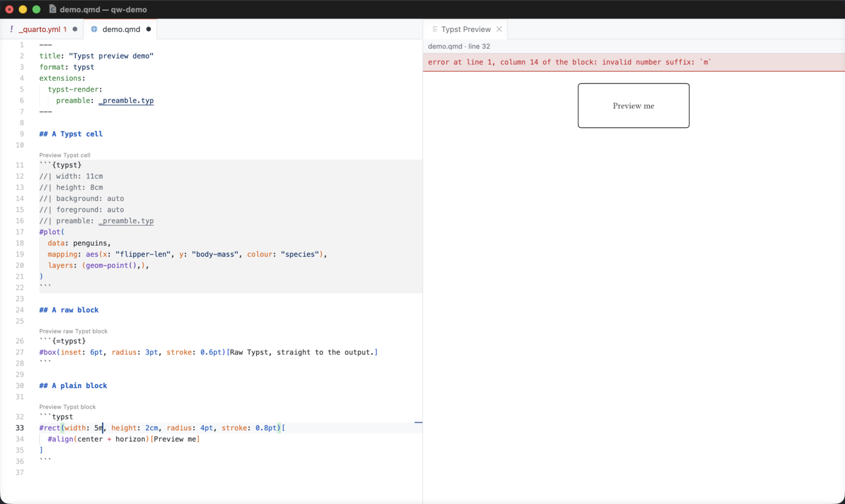Place cursor on the "format: typst" line
Screen dimensions: 845x504
(x=66, y=67)
